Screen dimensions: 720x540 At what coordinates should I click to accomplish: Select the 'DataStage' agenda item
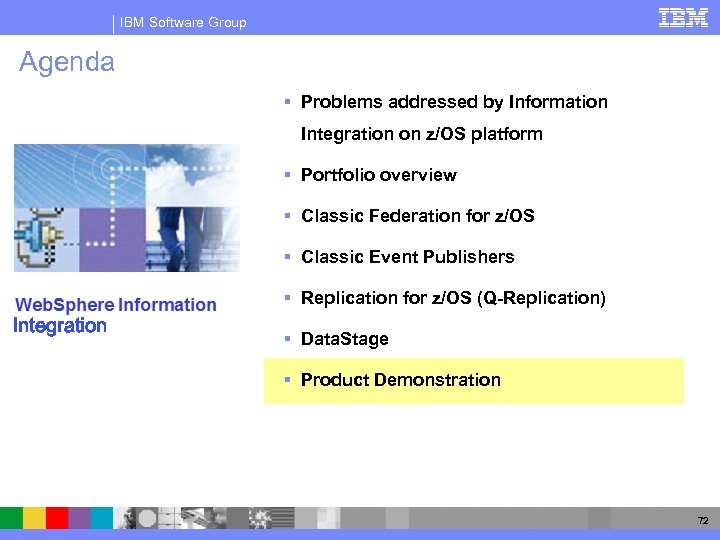click(345, 339)
